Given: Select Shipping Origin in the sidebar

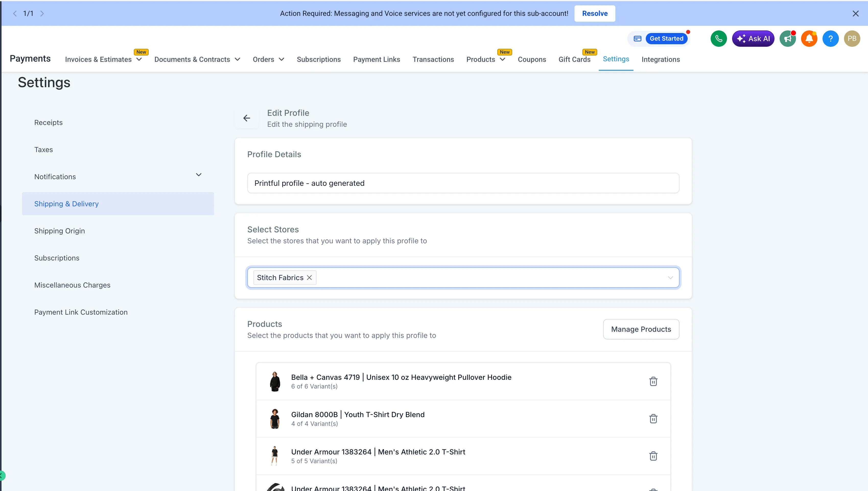Looking at the screenshot, I should coord(59,231).
